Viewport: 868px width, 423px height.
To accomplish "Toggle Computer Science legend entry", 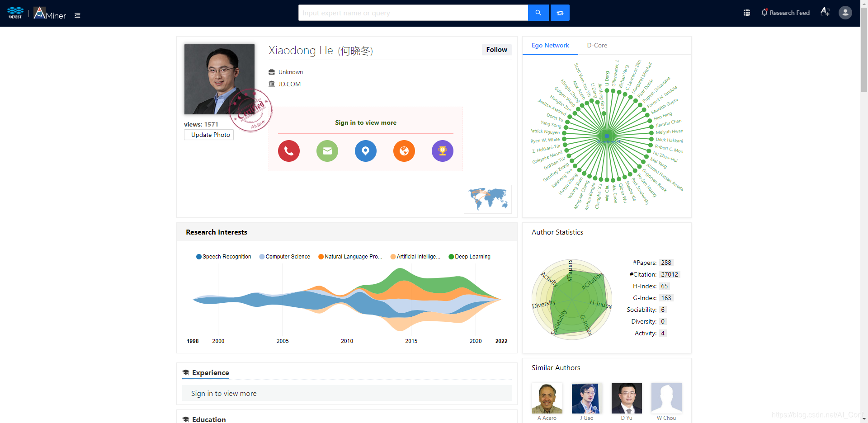I will click(285, 257).
